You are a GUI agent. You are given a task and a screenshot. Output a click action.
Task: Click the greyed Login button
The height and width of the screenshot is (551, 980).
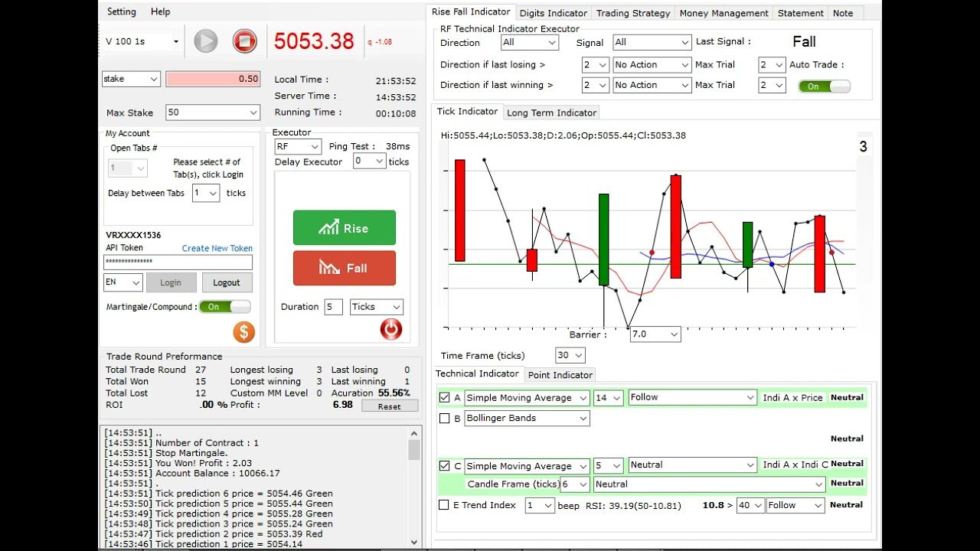click(171, 282)
